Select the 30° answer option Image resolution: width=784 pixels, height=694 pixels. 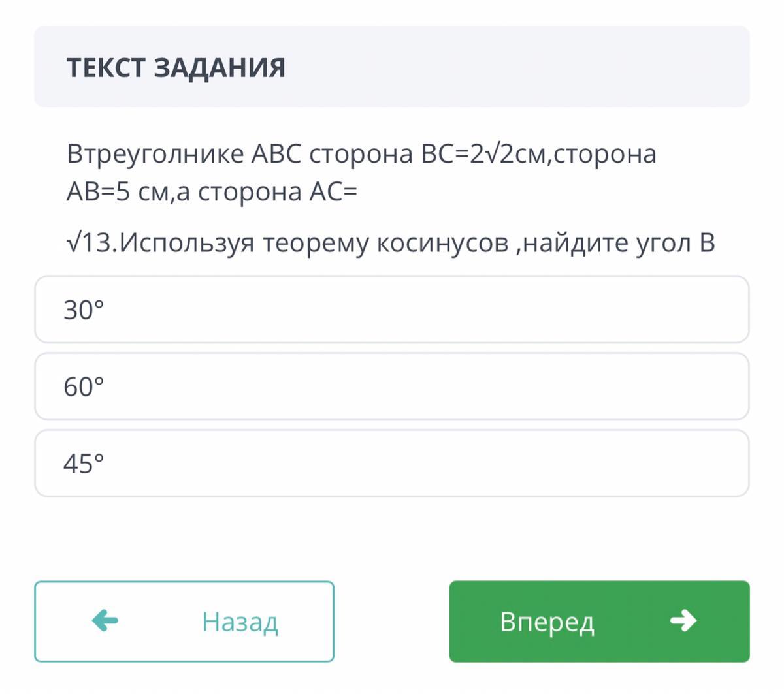tap(391, 309)
